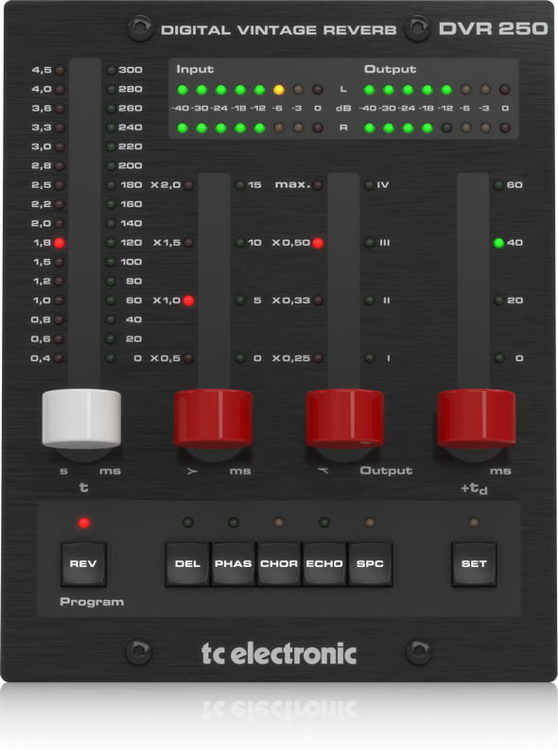Click the output level II LED
558x756 pixels.
point(369,301)
